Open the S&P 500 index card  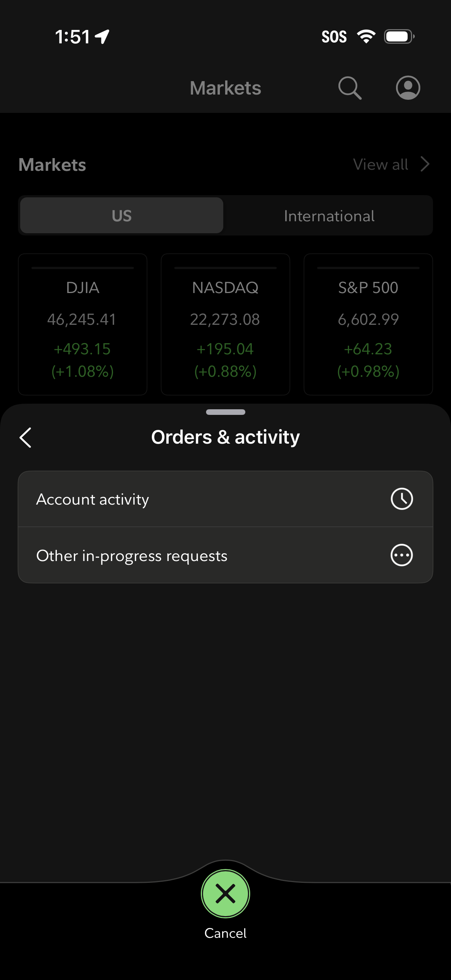368,324
